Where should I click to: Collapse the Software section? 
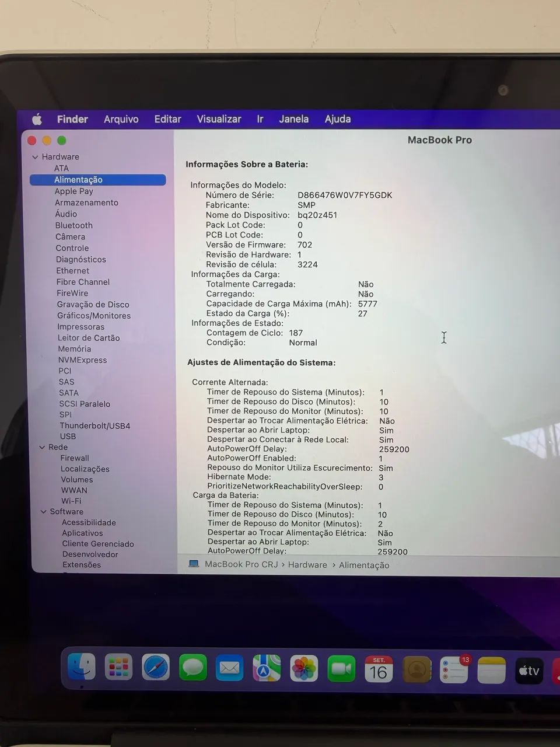pos(43,512)
